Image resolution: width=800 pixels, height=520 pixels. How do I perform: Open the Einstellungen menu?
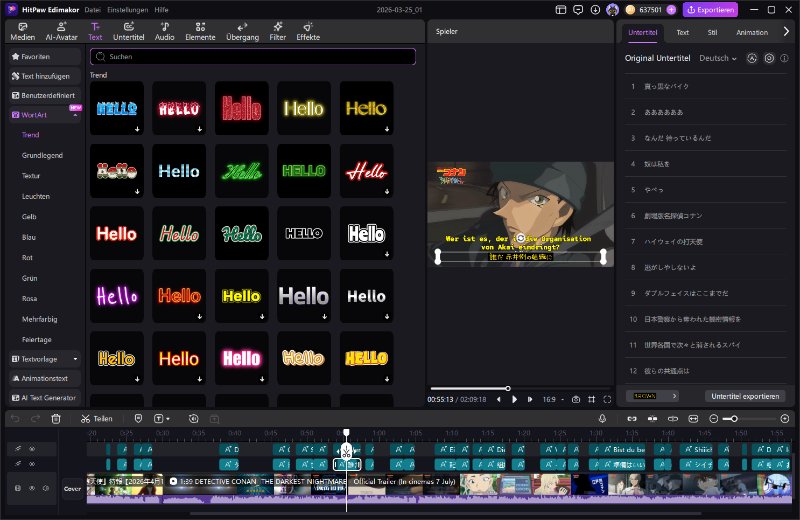[128, 10]
